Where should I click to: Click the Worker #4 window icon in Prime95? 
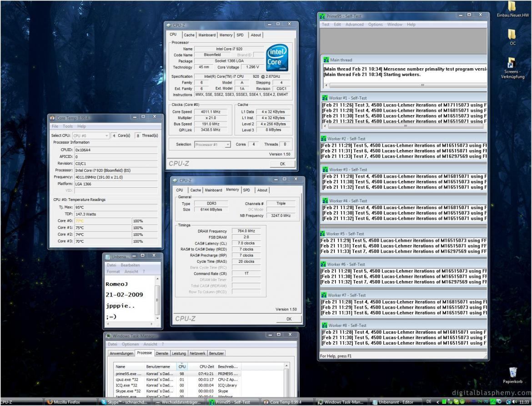325,201
